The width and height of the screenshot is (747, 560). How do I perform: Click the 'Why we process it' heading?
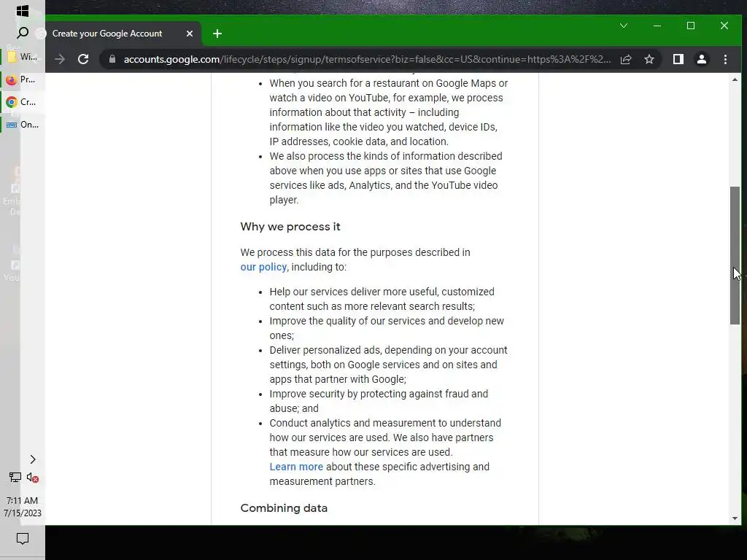[x=290, y=227]
